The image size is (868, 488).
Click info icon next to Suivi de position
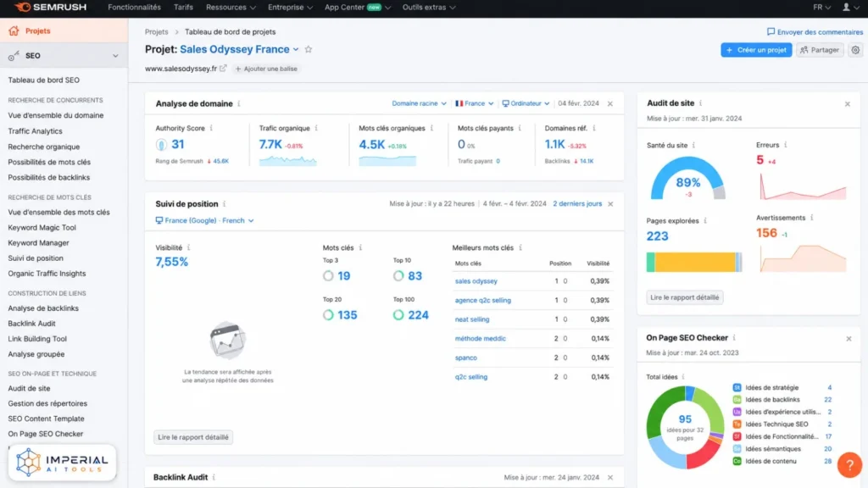point(224,203)
